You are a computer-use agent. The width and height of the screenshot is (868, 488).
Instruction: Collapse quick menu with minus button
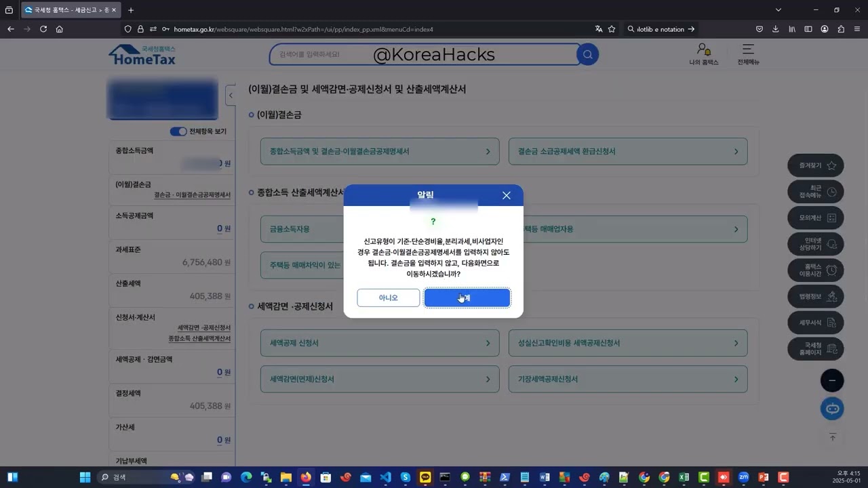click(832, 380)
